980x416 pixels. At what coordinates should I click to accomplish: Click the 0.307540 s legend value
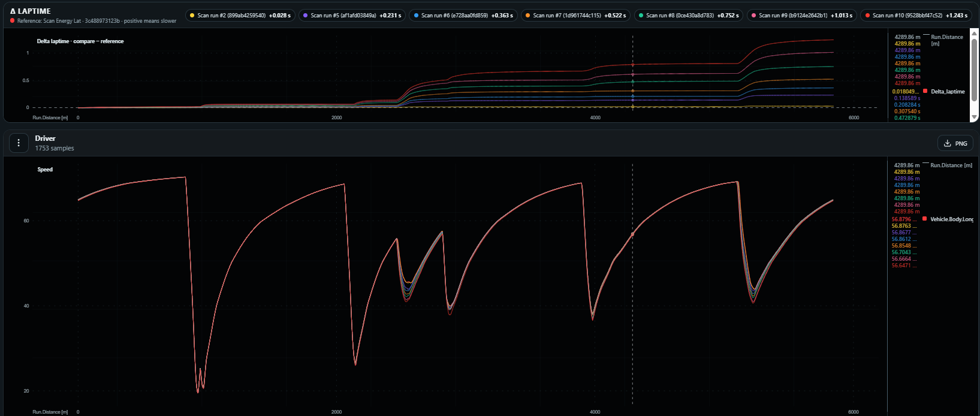click(907, 111)
